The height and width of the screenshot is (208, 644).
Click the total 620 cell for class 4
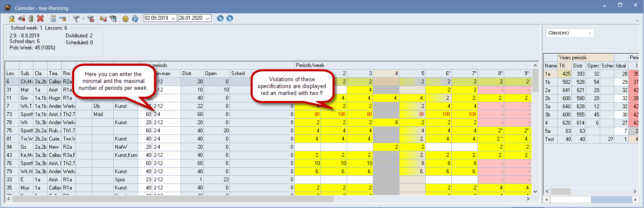point(564,122)
